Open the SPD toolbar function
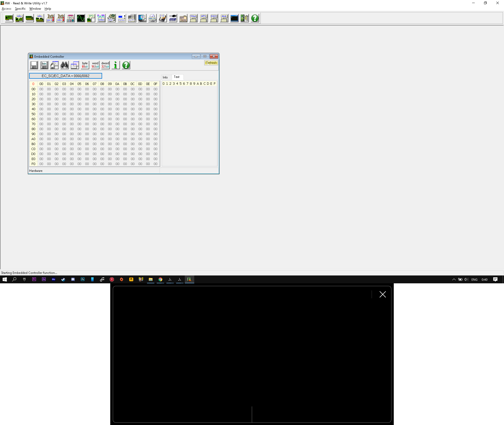504x425 pixels. click(x=91, y=18)
